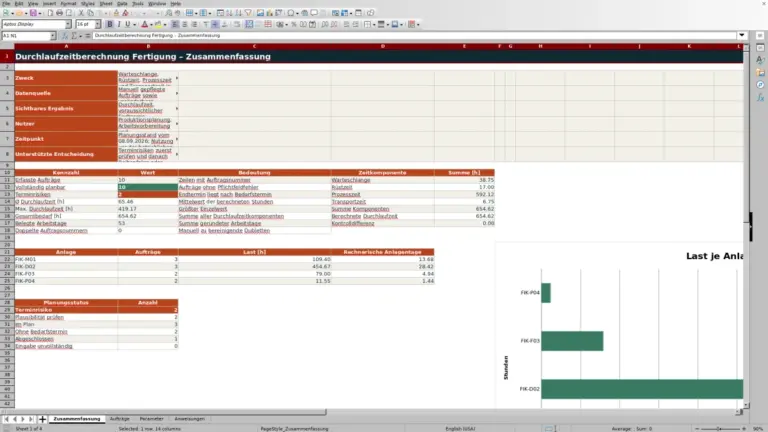Open the Borders dropdown arrow
Viewport: 768px width, 432px height.
coord(374,24)
